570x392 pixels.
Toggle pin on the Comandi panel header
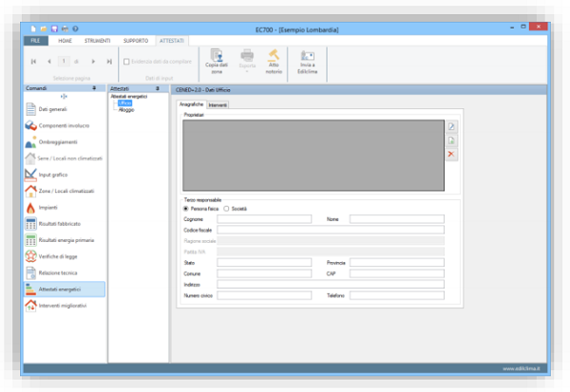[x=93, y=87]
